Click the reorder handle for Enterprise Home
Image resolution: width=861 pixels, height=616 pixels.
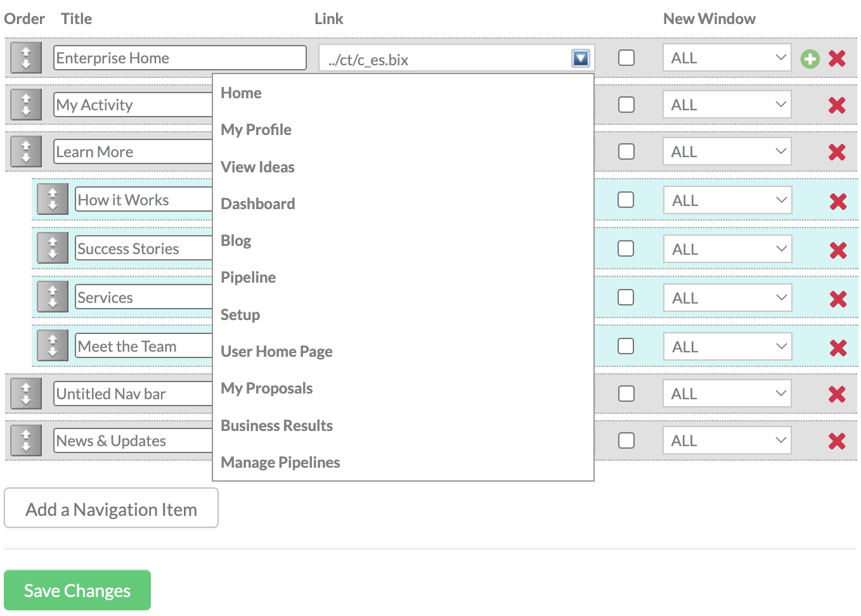(x=26, y=58)
